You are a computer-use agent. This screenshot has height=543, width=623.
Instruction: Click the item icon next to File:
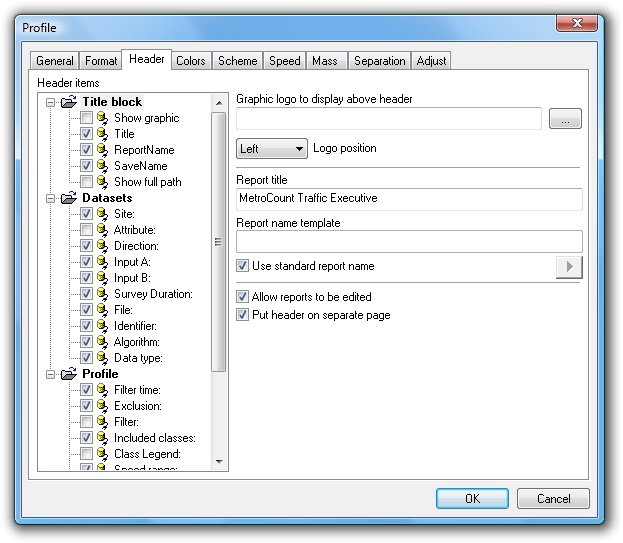103,310
